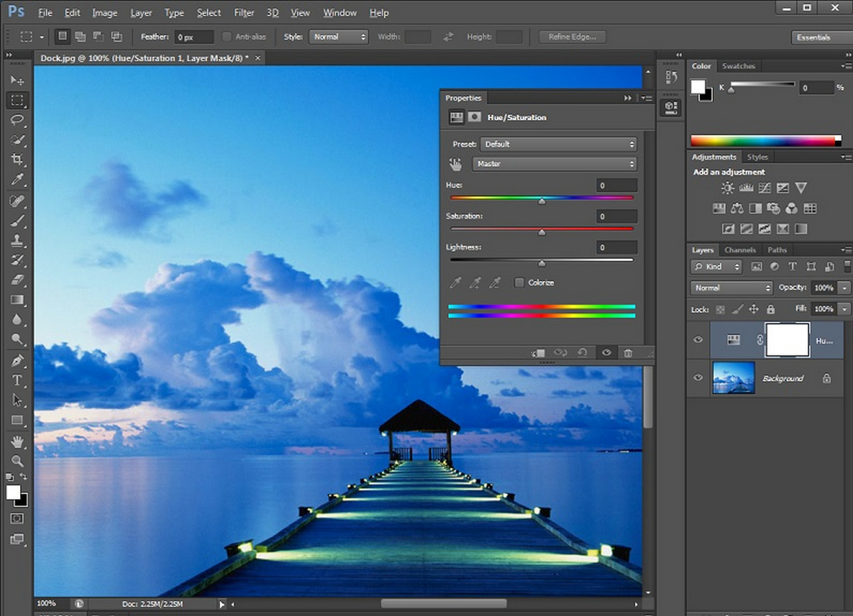
Task: Open the layer blend mode dropdown
Action: click(729, 288)
